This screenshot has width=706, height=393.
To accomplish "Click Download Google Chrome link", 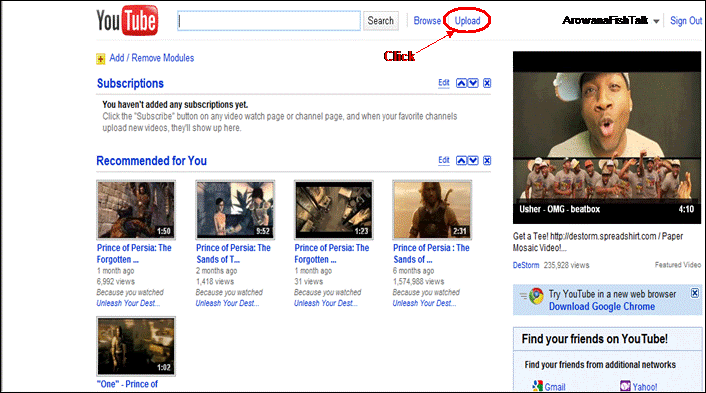I will [x=602, y=307].
